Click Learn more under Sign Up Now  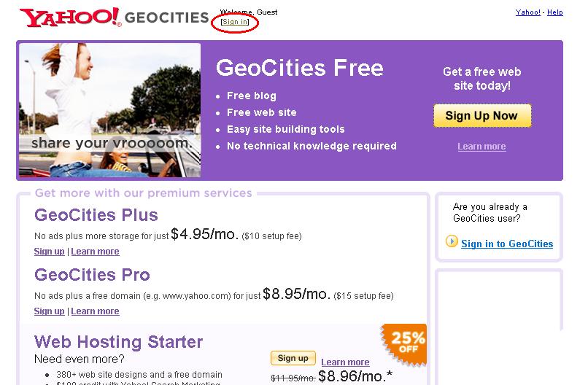481,147
